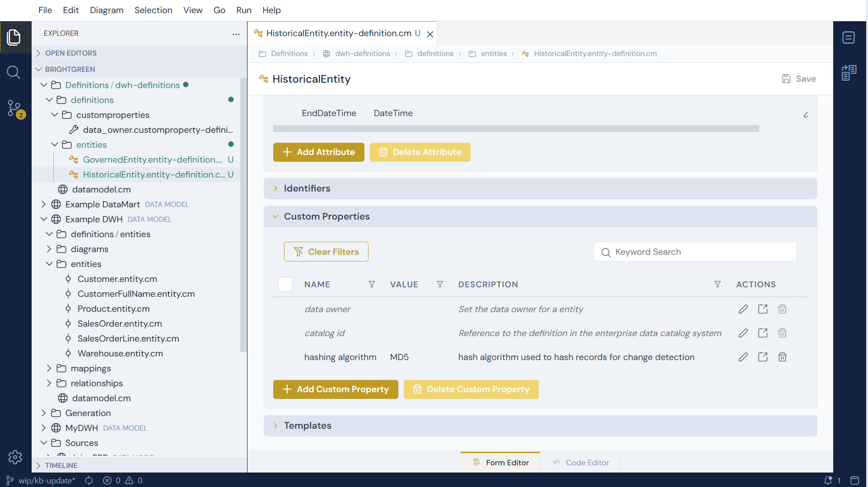Delete the hashing algorithm property row

pos(782,357)
